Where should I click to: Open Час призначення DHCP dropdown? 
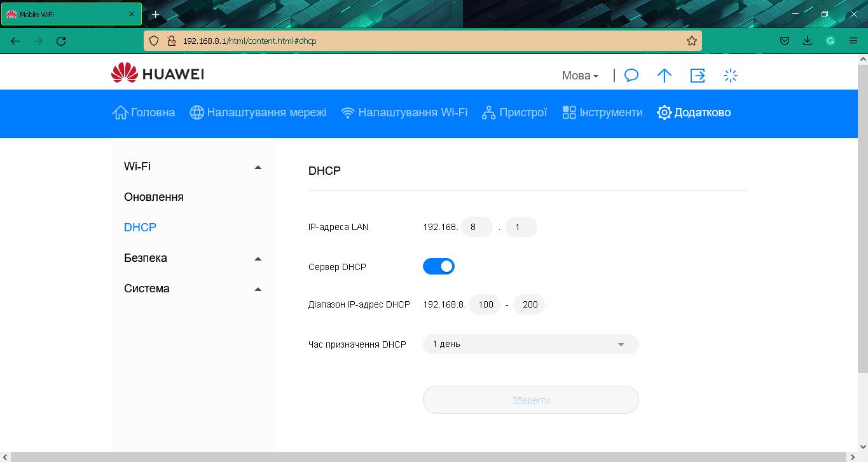[530, 344]
